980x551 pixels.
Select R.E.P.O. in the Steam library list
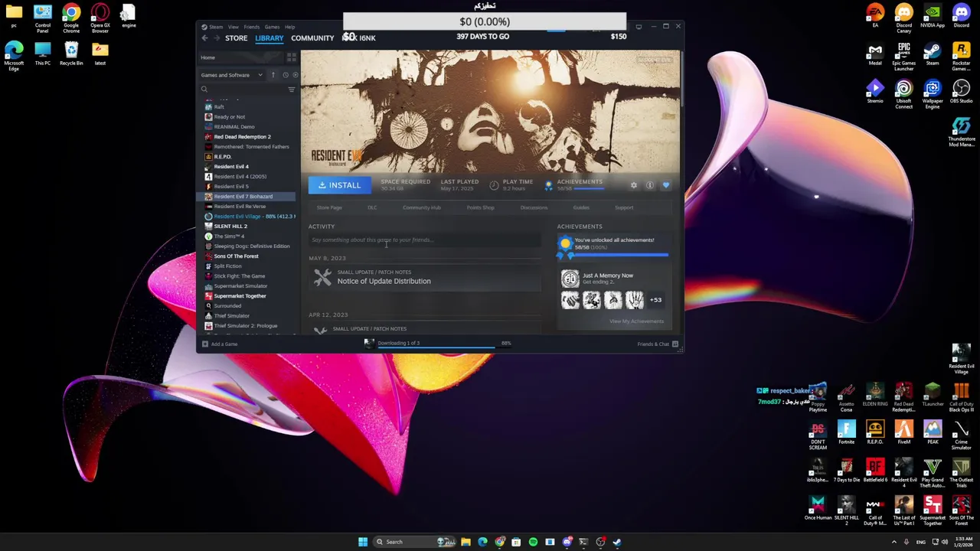pyautogui.click(x=222, y=157)
